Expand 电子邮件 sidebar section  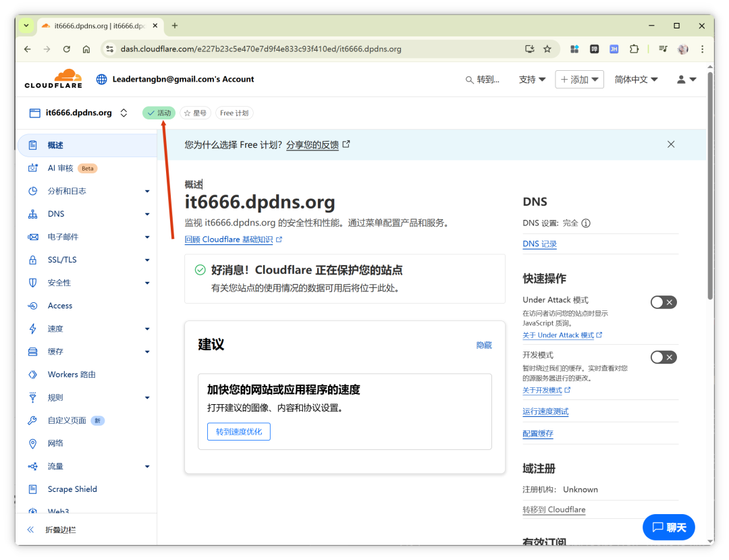(147, 237)
